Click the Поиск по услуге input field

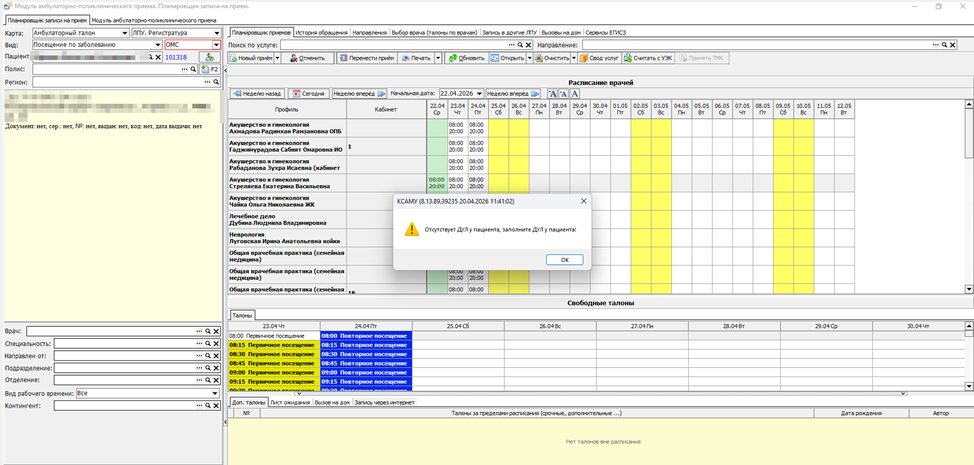(x=394, y=45)
